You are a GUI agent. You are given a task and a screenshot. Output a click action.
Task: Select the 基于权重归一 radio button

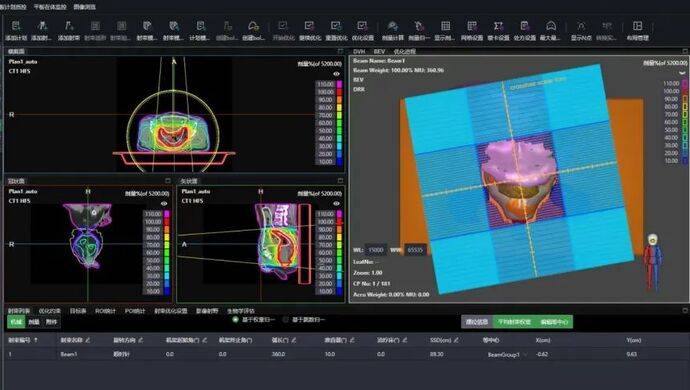click(x=235, y=320)
